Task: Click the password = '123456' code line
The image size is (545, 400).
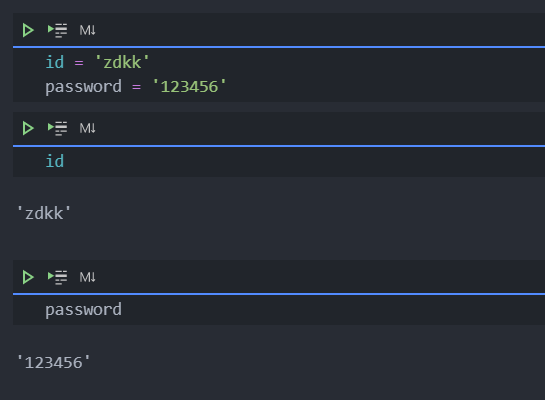Action: click(x=136, y=87)
